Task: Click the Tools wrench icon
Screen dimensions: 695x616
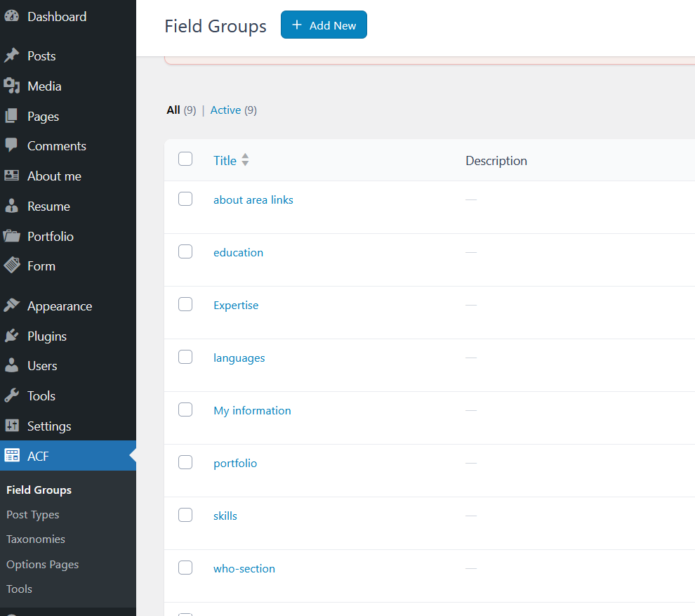Action: pyautogui.click(x=11, y=395)
